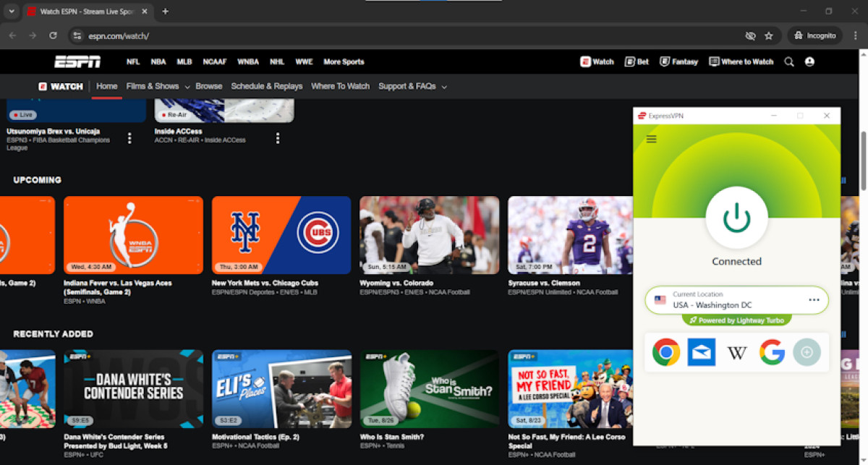The width and height of the screenshot is (868, 465).
Task: Open Watch link in ESPN top bar
Action: click(x=597, y=62)
